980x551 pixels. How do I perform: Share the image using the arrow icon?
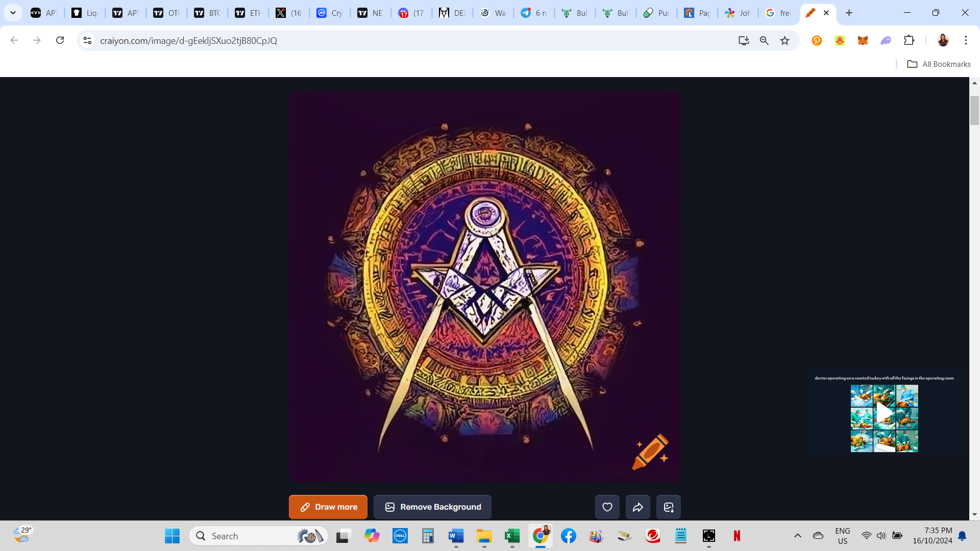638,507
